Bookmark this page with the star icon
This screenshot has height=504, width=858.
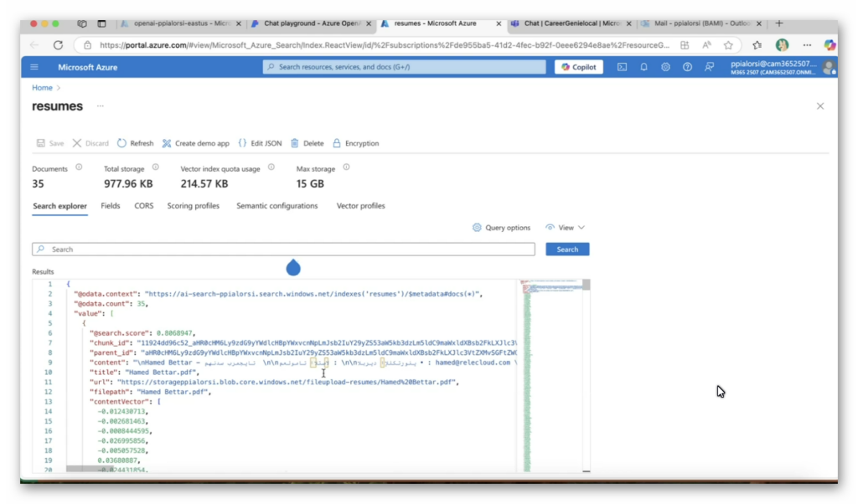click(x=728, y=45)
